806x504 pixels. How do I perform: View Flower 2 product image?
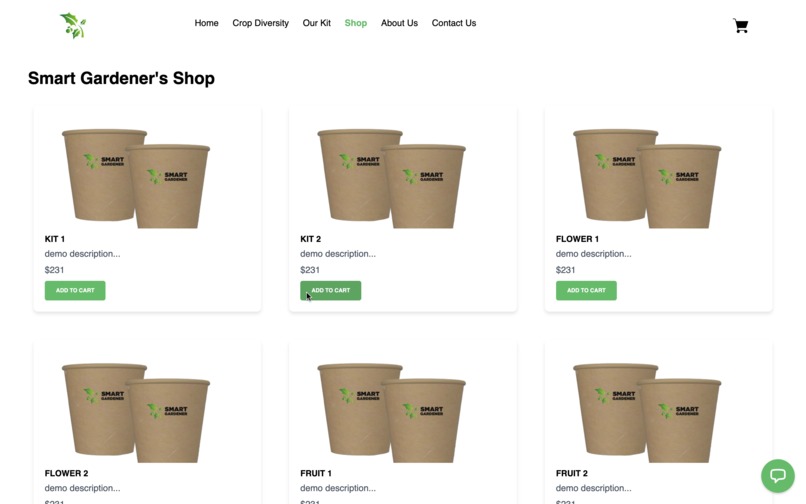click(136, 413)
